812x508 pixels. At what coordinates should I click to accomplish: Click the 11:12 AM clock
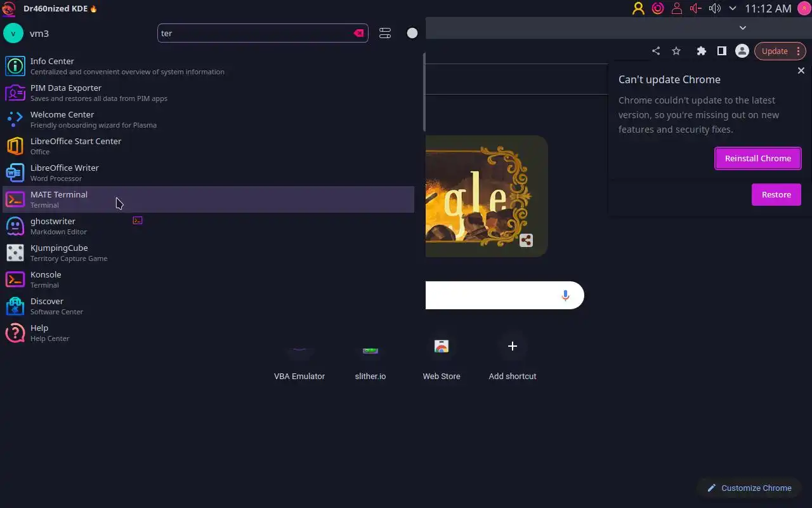coord(768,8)
